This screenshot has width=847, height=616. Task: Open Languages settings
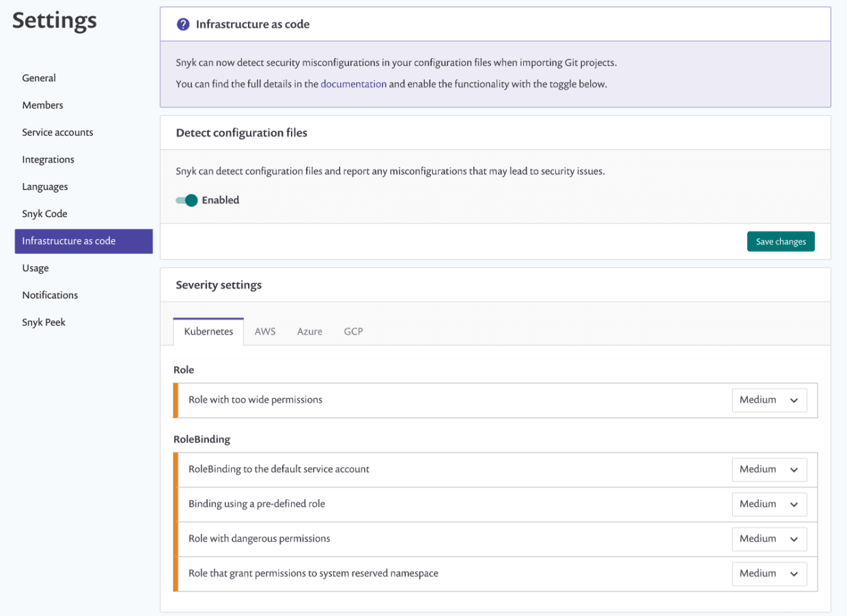click(44, 186)
